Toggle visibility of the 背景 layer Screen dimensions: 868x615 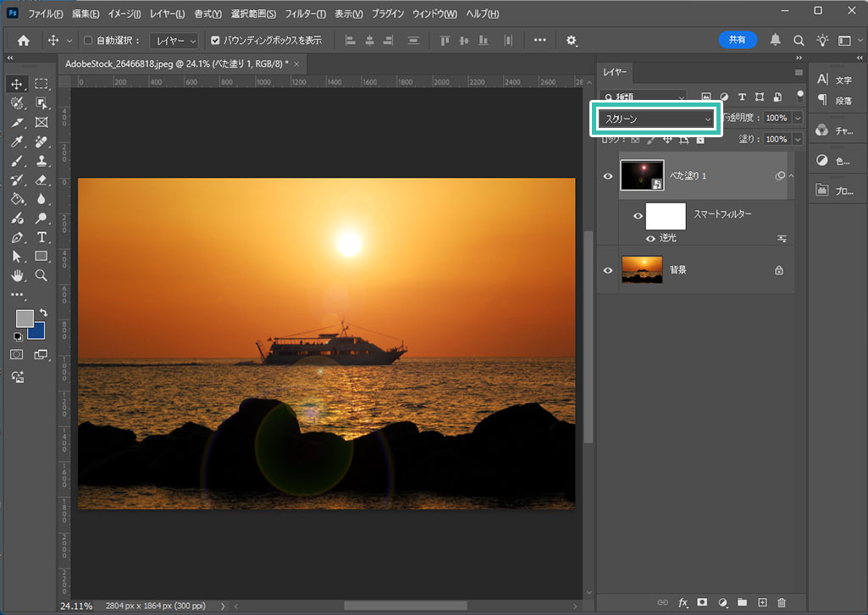coord(607,270)
